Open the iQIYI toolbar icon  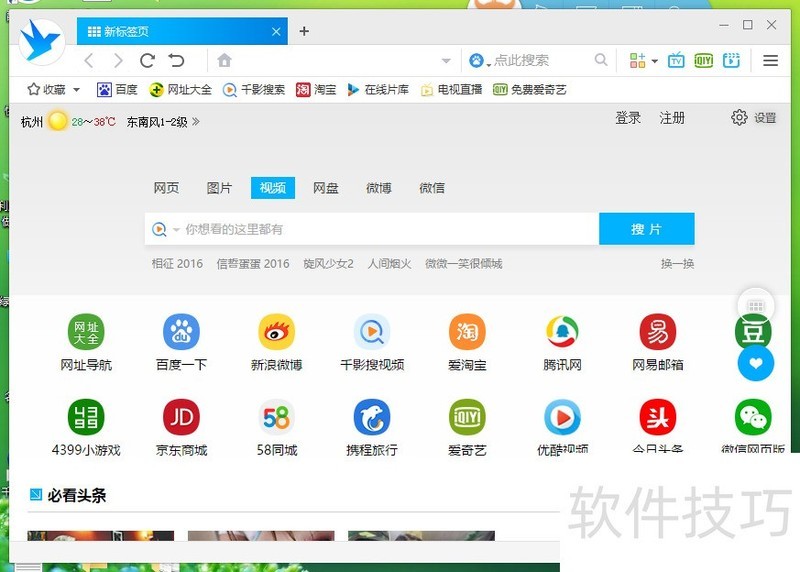(x=704, y=61)
